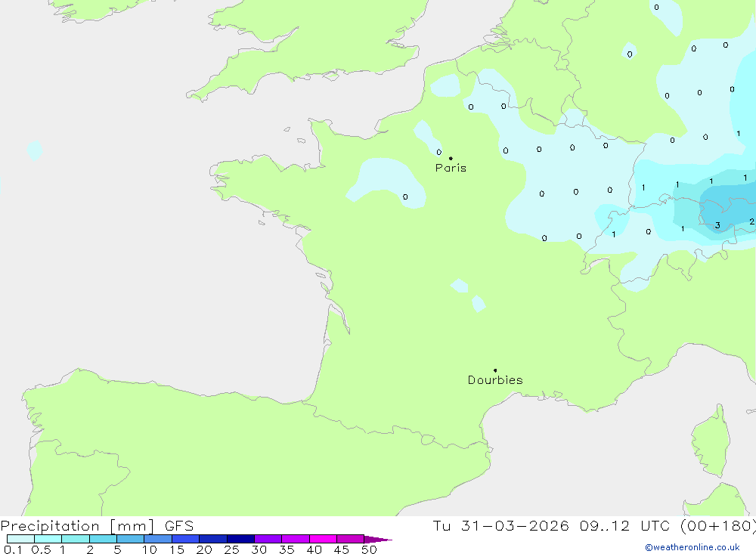Click the 'Tu 31-03-2026' date text
Screen dimensions: 756x554
pyautogui.click(x=500, y=526)
